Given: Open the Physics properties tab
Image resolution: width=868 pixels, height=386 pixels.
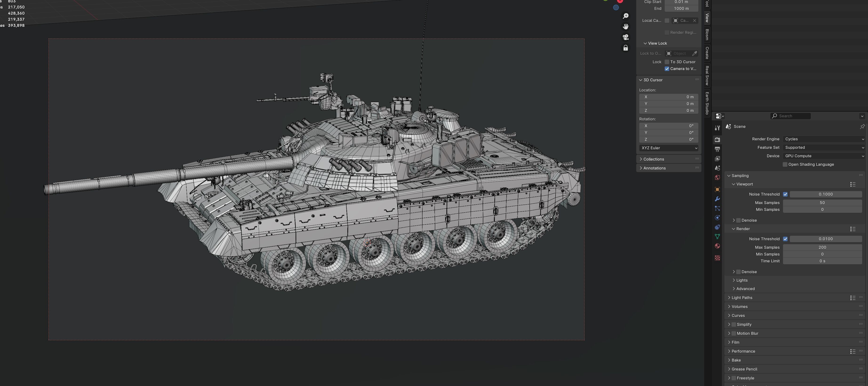Looking at the screenshot, I should pyautogui.click(x=717, y=218).
